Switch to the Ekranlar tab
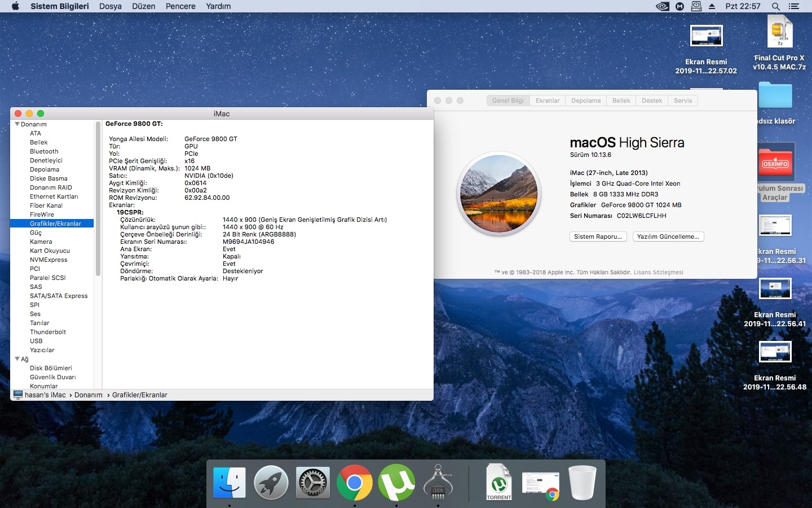This screenshot has width=812, height=508. (548, 100)
